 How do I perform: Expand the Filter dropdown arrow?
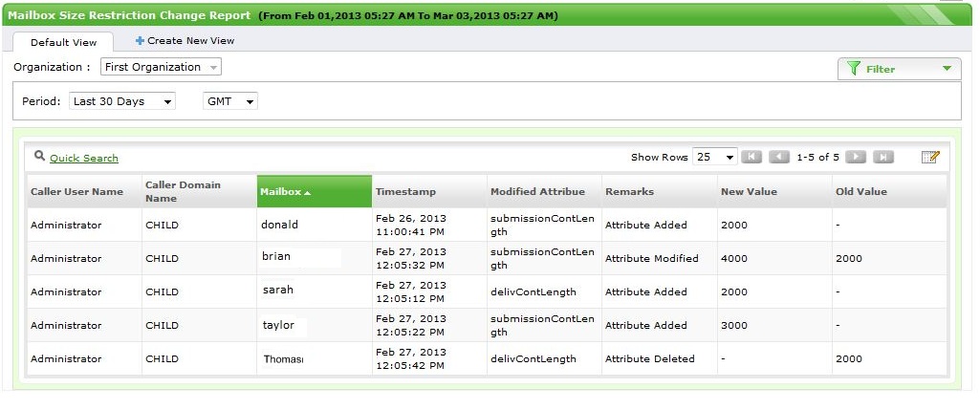[x=947, y=69]
